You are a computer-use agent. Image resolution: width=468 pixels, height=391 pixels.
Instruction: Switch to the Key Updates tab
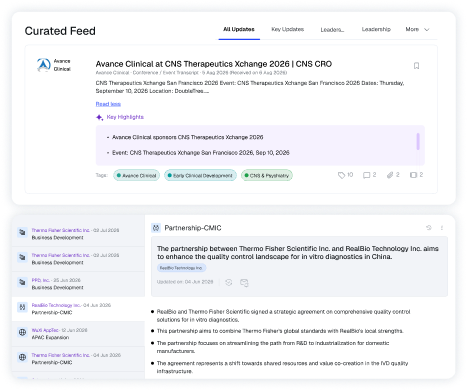(288, 29)
